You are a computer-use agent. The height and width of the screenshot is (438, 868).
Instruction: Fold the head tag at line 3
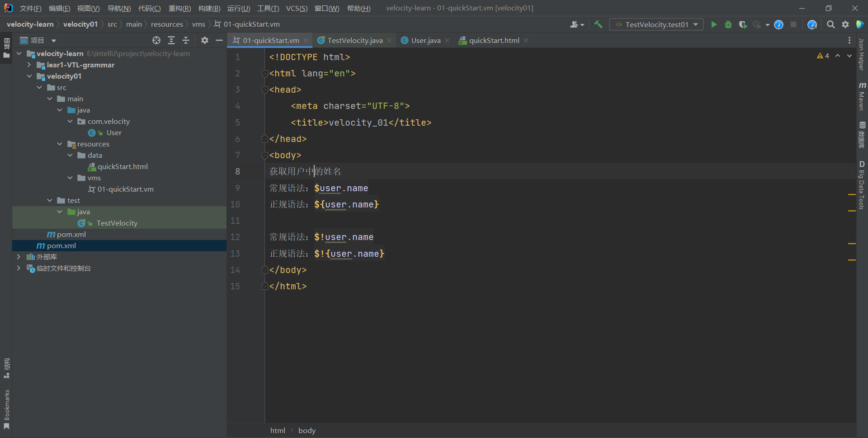tap(264, 90)
